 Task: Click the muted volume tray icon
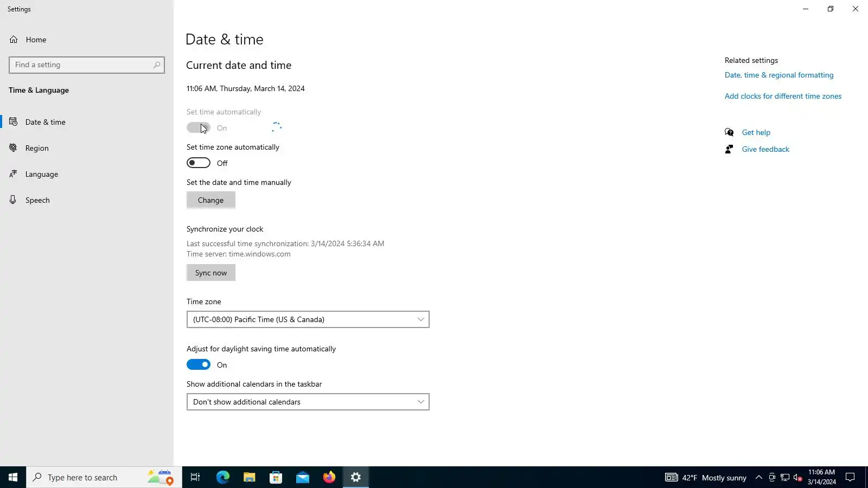798,478
